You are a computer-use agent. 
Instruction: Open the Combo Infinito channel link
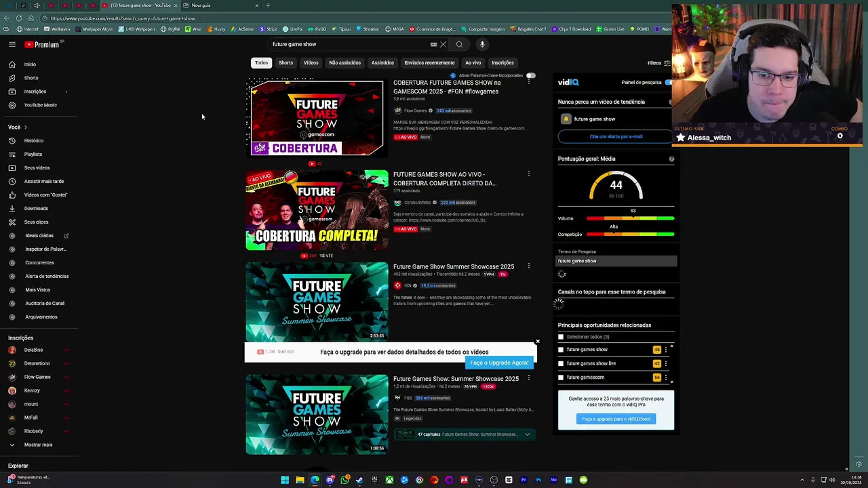pyautogui.click(x=417, y=203)
